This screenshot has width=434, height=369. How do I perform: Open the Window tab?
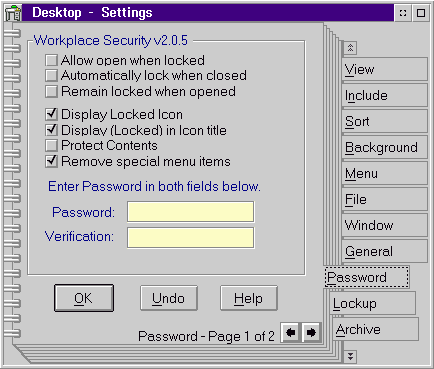(x=385, y=225)
